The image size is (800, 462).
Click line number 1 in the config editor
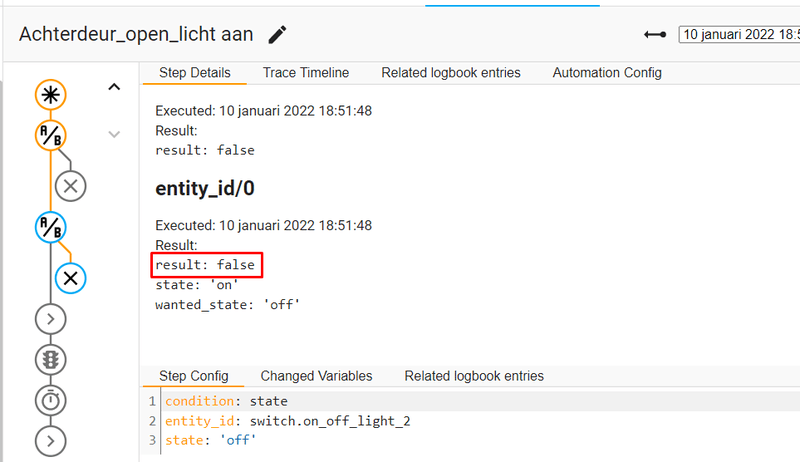pyautogui.click(x=152, y=401)
